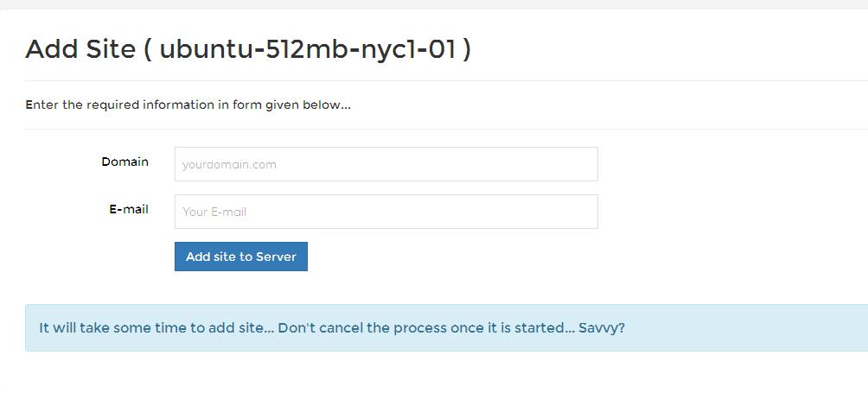
Task: Click the 'Enter the required information' instruction text
Action: click(x=188, y=105)
